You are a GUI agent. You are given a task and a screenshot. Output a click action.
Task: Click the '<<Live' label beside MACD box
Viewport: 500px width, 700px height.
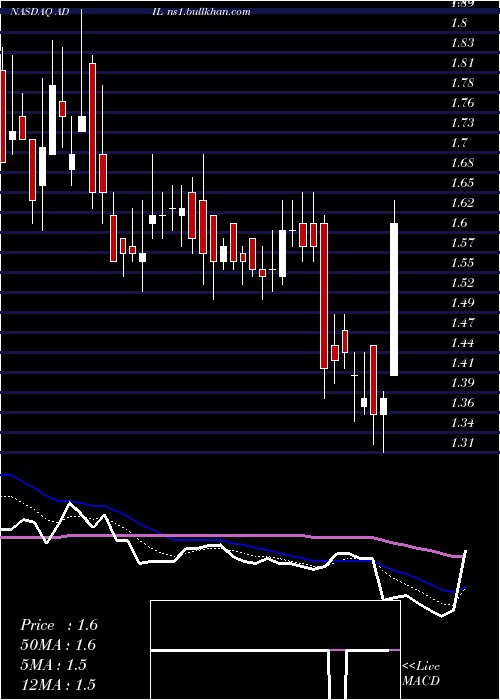[x=421, y=667]
